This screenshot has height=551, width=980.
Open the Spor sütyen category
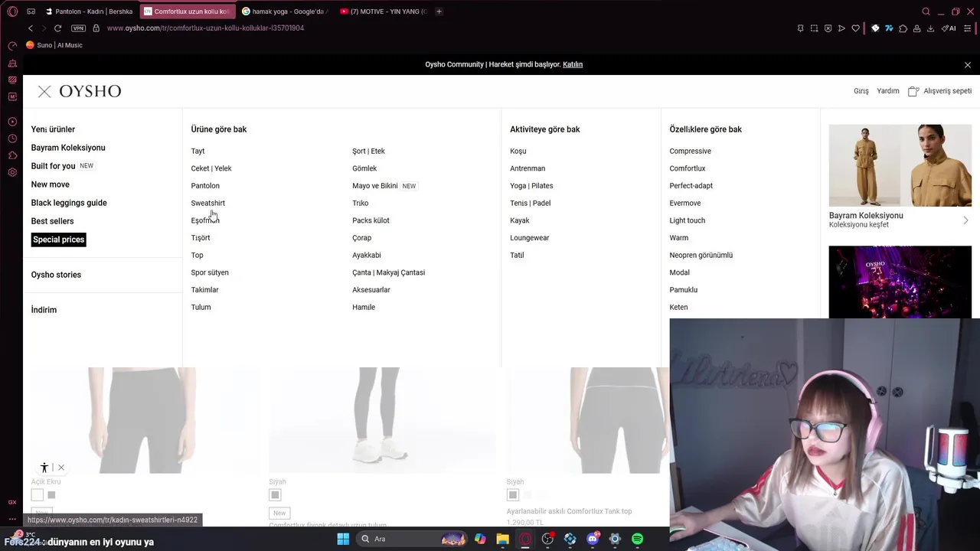click(x=210, y=272)
